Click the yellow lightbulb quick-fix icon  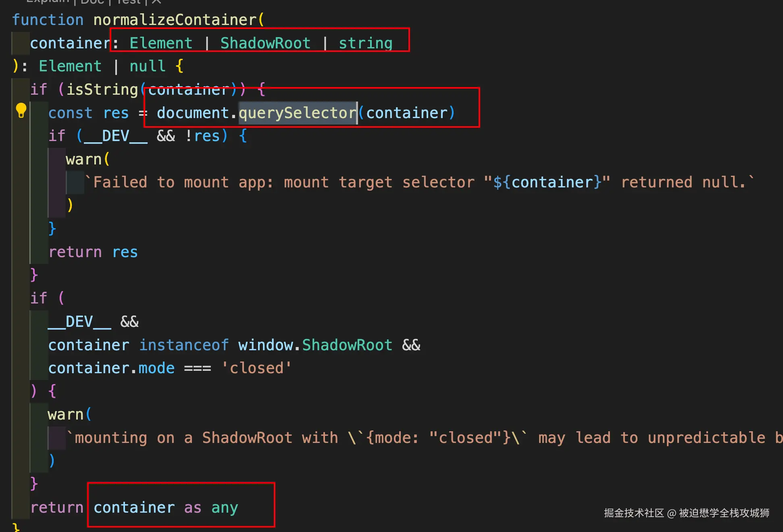(21, 110)
